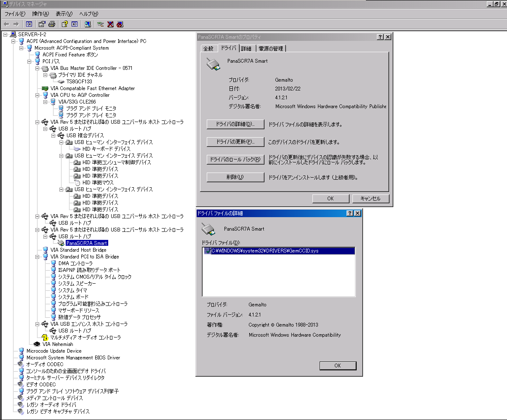The width and height of the screenshot is (507, 420).
Task: Click the red X Uninstall toolbar icon
Action: [110, 24]
